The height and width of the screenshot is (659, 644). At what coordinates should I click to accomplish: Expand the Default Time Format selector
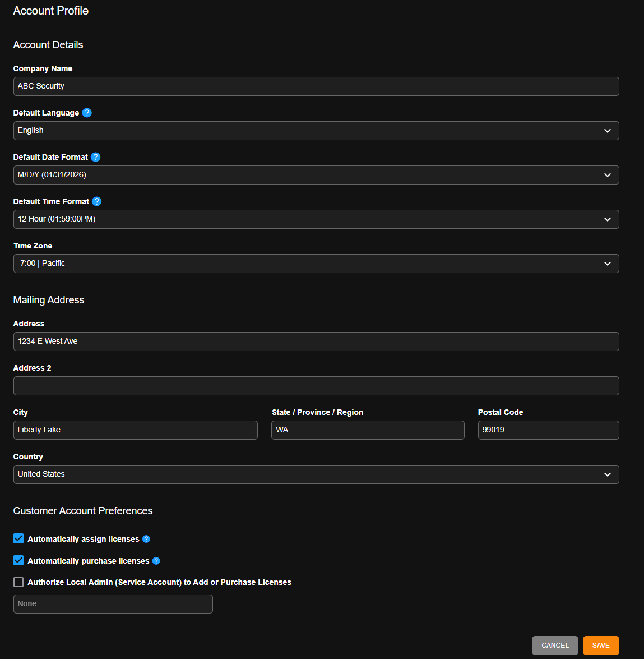click(316, 219)
